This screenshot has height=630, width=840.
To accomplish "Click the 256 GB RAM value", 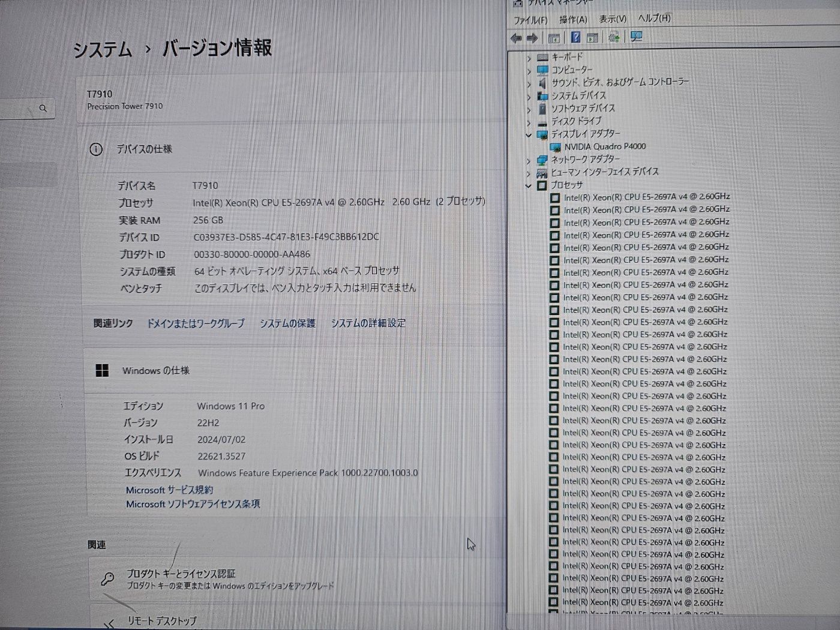I will click(x=208, y=220).
